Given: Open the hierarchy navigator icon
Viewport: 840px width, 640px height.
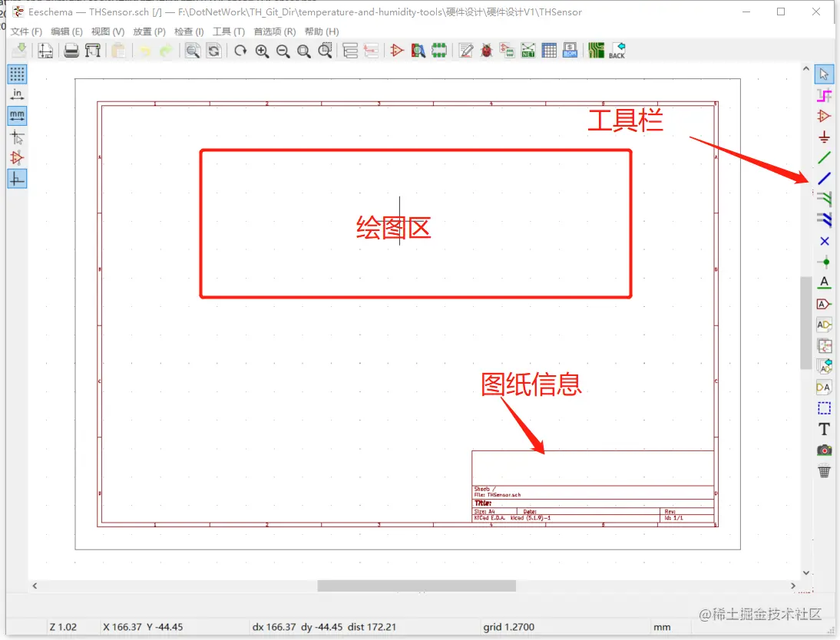Looking at the screenshot, I should click(350, 51).
